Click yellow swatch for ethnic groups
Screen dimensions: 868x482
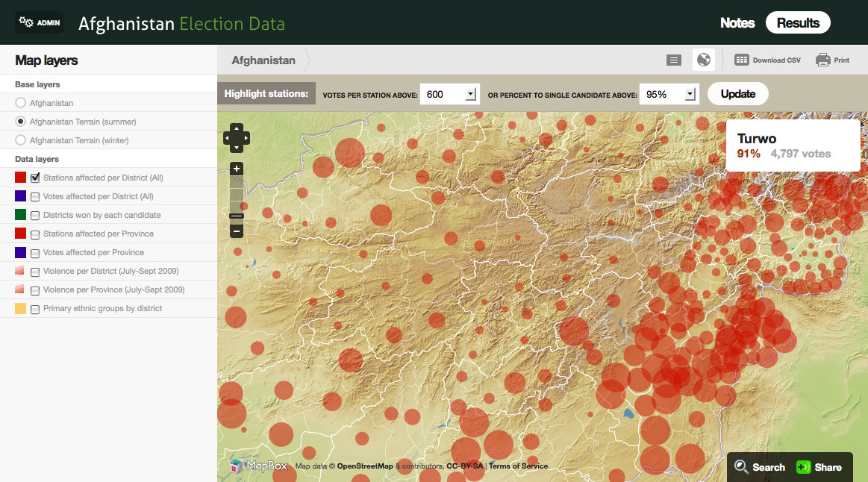point(20,308)
